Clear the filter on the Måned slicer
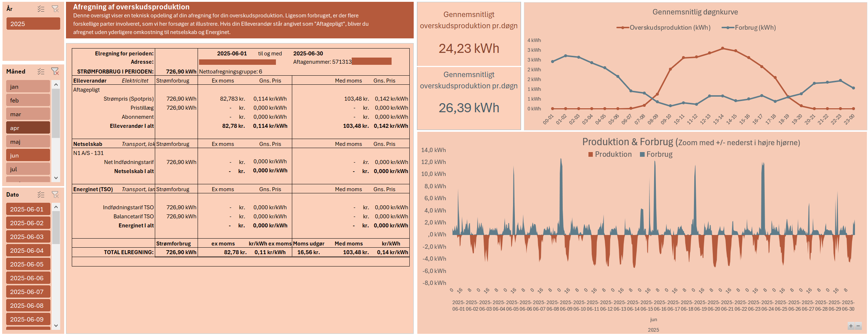The height and width of the screenshot is (336, 868). click(x=55, y=72)
